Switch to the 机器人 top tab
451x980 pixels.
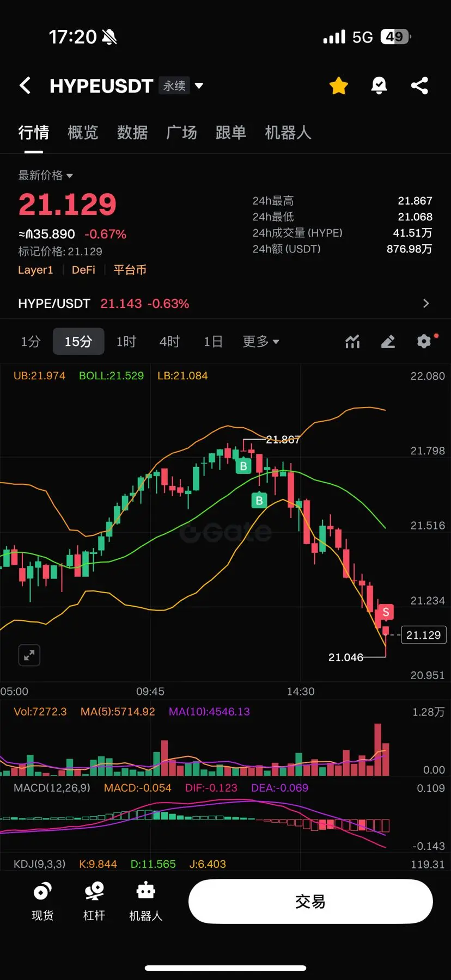(288, 132)
